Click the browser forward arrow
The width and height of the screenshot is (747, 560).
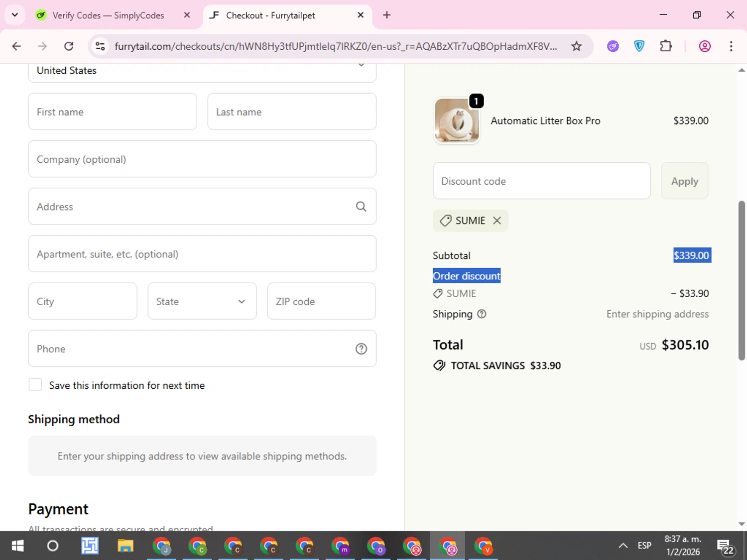pyautogui.click(x=42, y=46)
